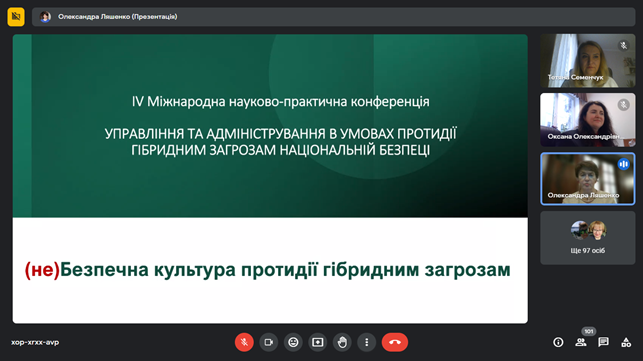Select Оксана Олександрівна video tile
This screenshot has width=643, height=361.
click(x=588, y=120)
